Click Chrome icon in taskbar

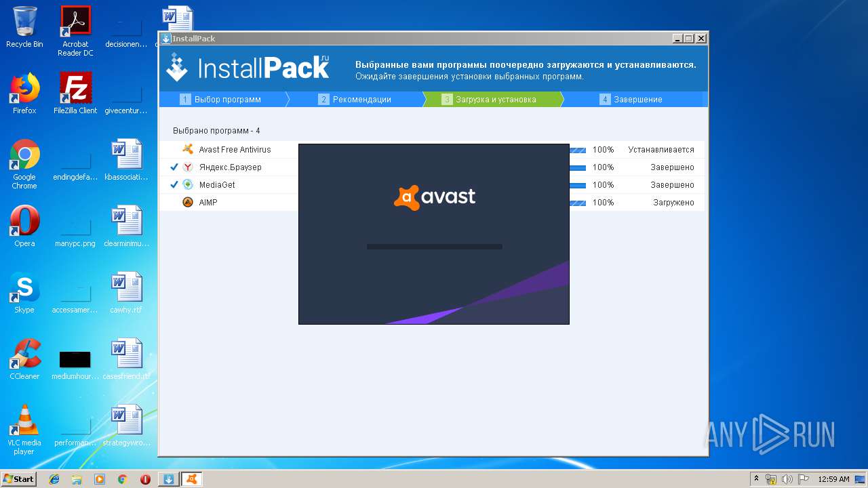pos(122,479)
